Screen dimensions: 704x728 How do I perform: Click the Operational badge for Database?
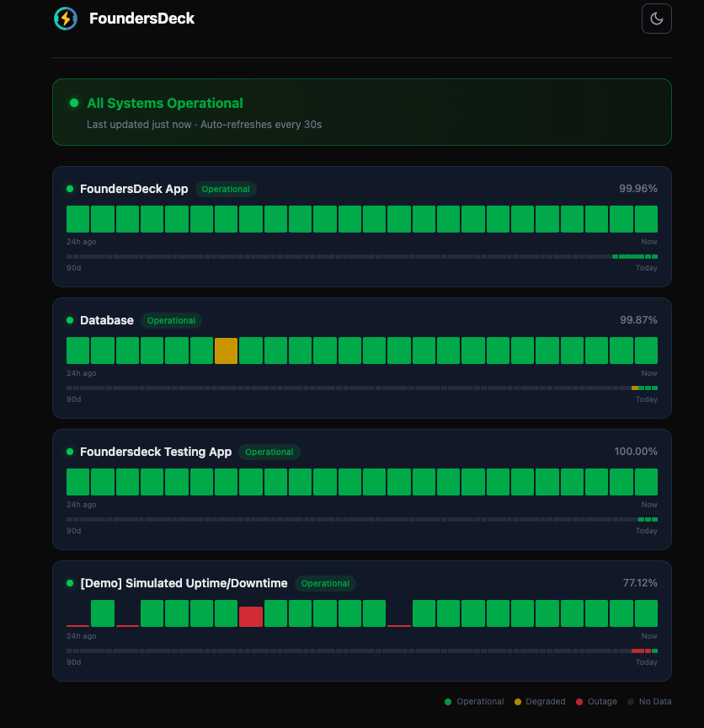click(x=171, y=320)
